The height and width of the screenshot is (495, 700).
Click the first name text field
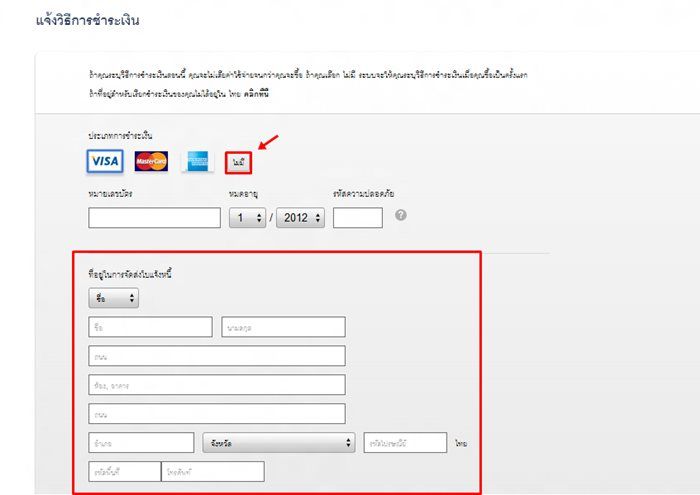150,327
